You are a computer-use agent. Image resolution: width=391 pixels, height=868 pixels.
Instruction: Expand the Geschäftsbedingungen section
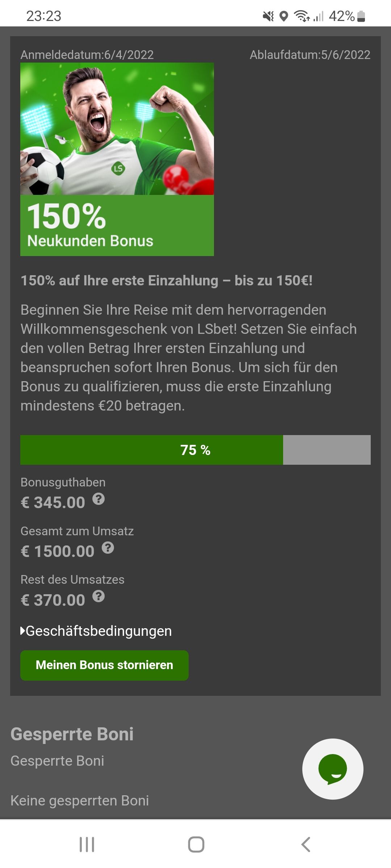[96, 631]
